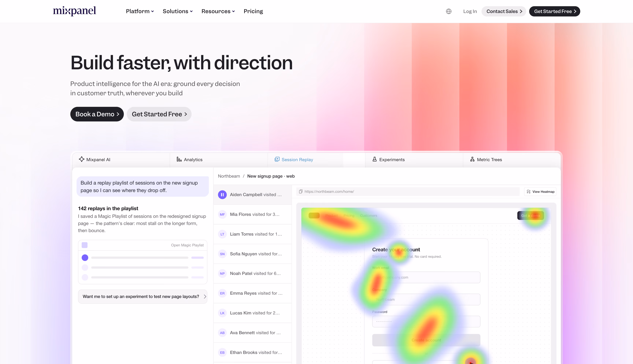Click the arrow on experiment suggestion
Image resolution: width=633 pixels, height=364 pixels.
(x=205, y=297)
